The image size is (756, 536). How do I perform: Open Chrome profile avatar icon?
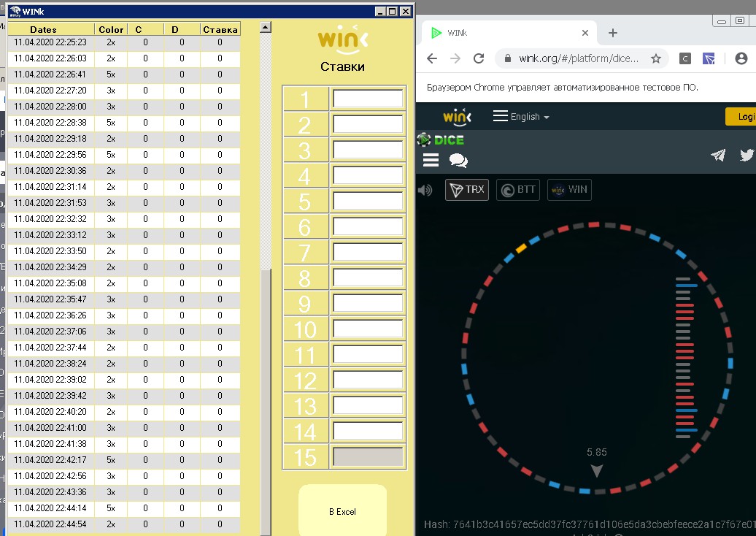pos(741,58)
